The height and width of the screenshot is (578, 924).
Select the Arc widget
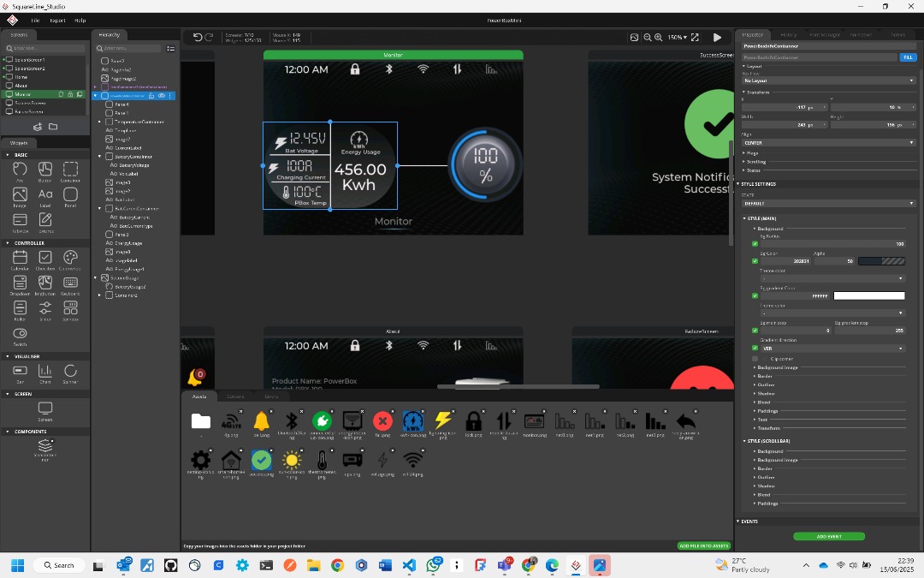tap(20, 170)
